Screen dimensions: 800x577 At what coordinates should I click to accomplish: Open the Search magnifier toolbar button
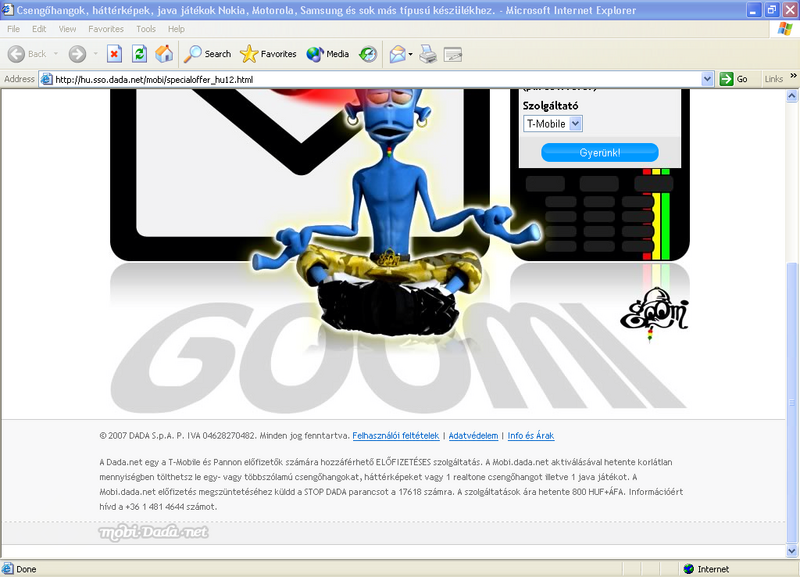[208, 54]
